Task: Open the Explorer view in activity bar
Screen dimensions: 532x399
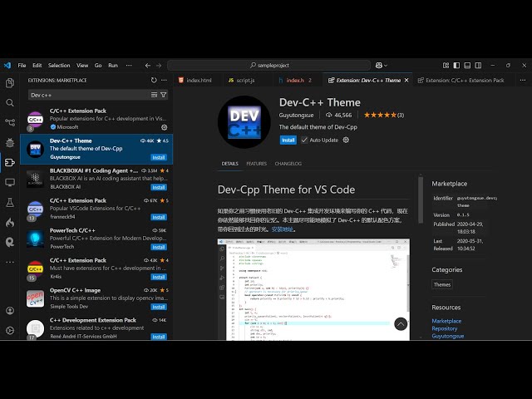Action: [10, 83]
